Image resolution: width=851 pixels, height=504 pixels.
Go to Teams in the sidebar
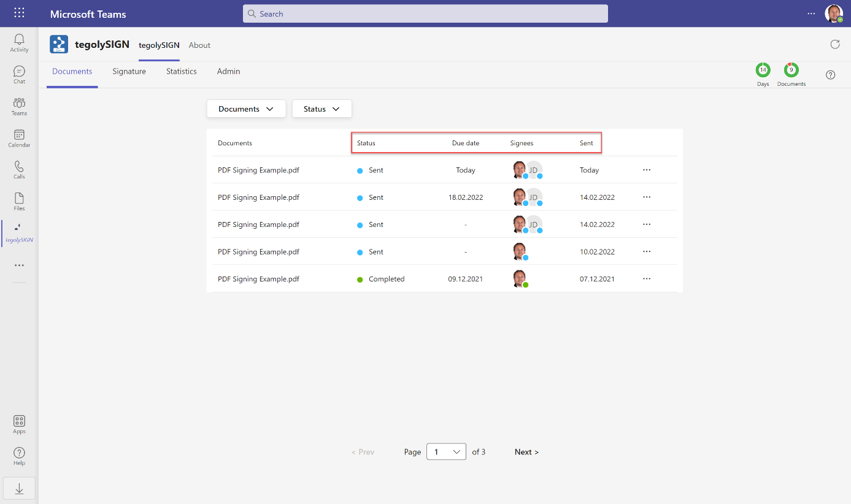pyautogui.click(x=19, y=106)
